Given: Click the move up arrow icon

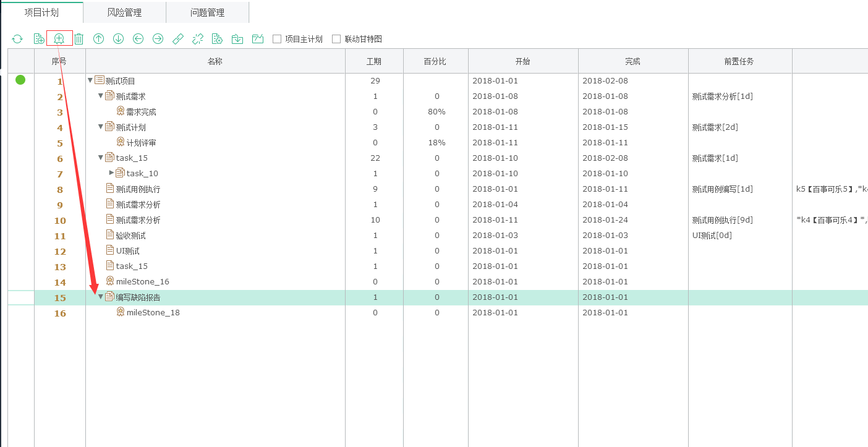Looking at the screenshot, I should pos(98,39).
